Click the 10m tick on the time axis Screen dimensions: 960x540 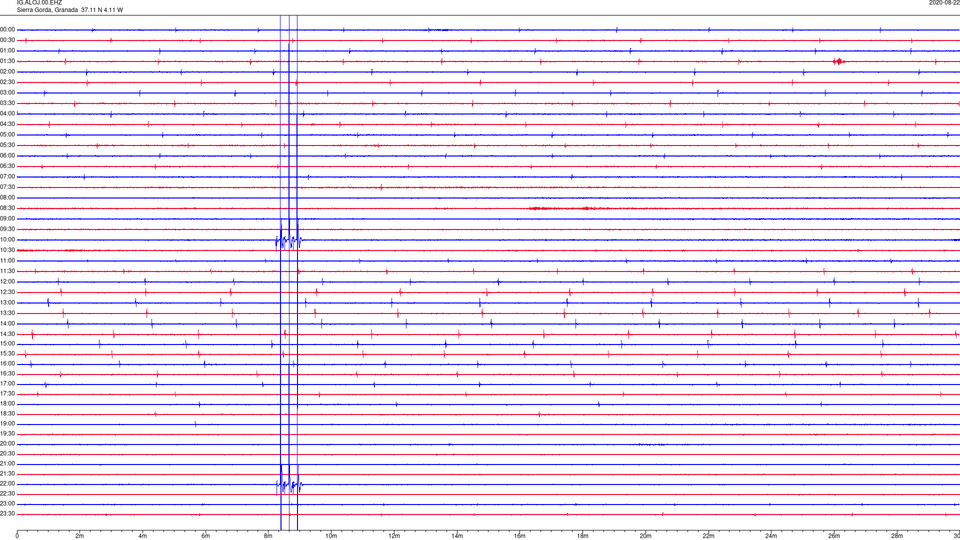click(x=331, y=536)
